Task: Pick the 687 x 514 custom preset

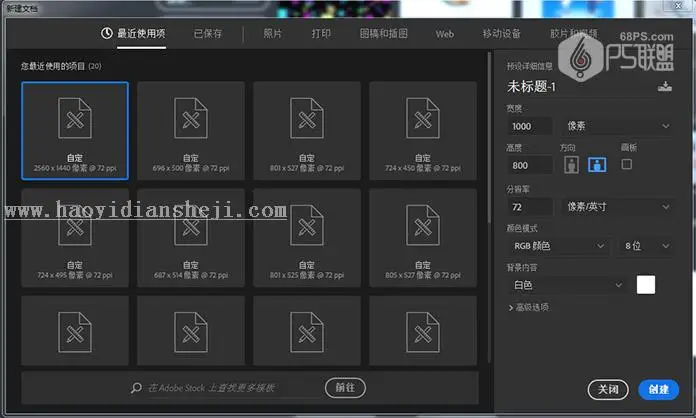Action: tap(191, 238)
